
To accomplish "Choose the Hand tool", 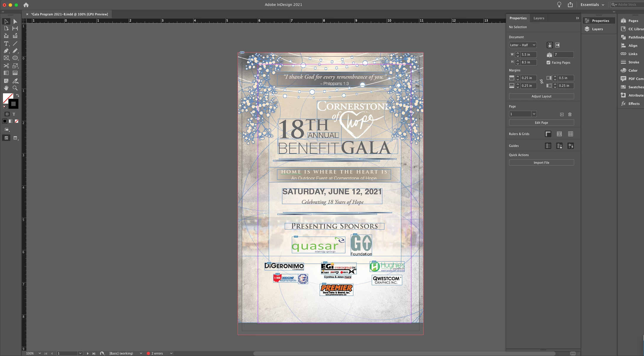I will pyautogui.click(x=6, y=88).
